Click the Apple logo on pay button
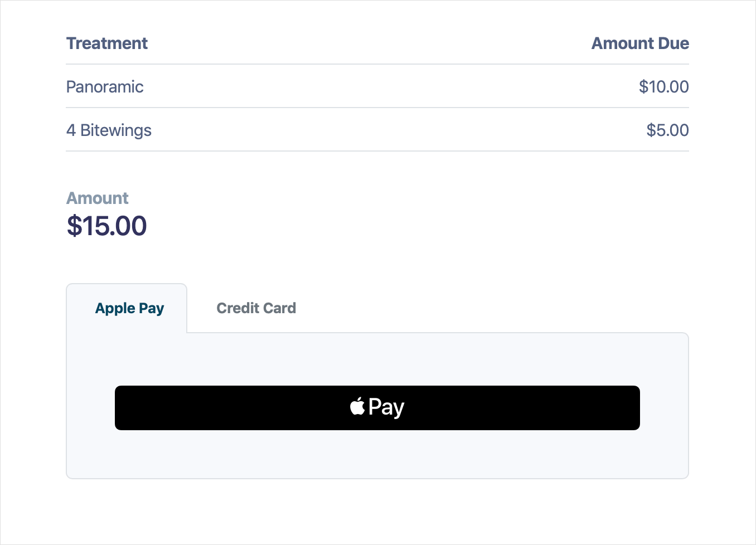 [357, 406]
